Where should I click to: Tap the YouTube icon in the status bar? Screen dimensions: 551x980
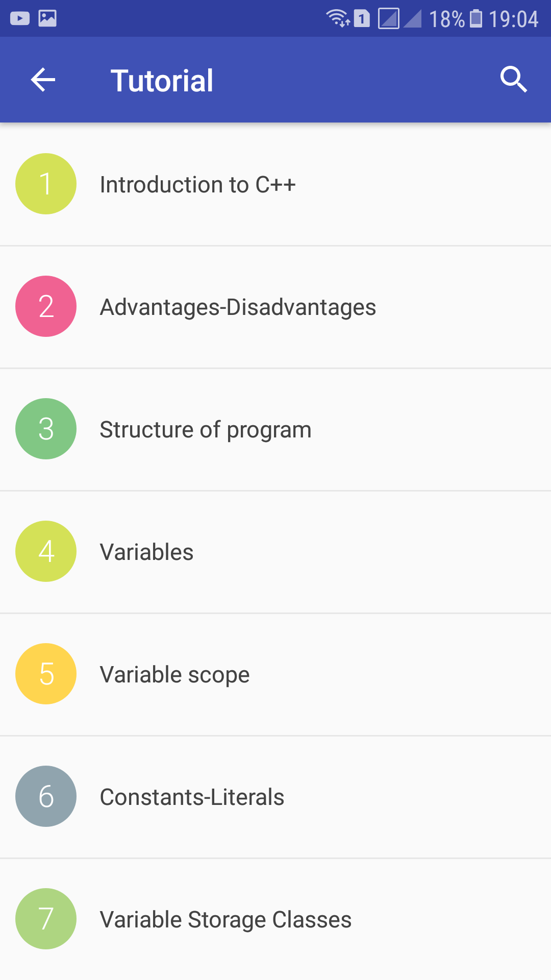(x=21, y=18)
